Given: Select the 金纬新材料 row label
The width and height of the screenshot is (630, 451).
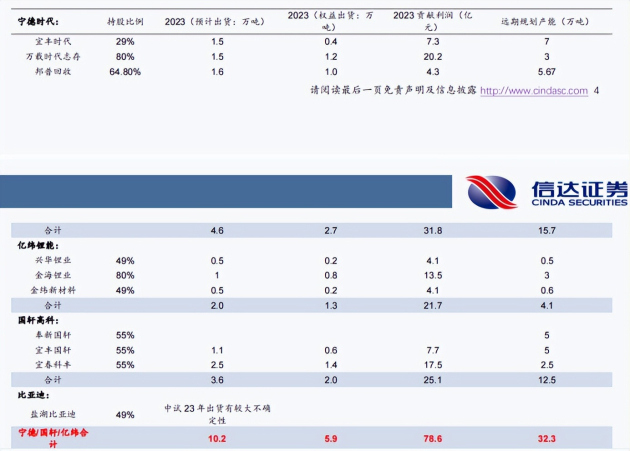Looking at the screenshot, I should click(53, 290).
